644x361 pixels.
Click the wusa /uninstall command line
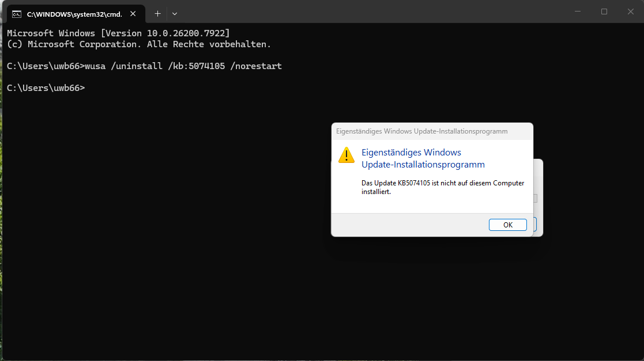(144, 66)
